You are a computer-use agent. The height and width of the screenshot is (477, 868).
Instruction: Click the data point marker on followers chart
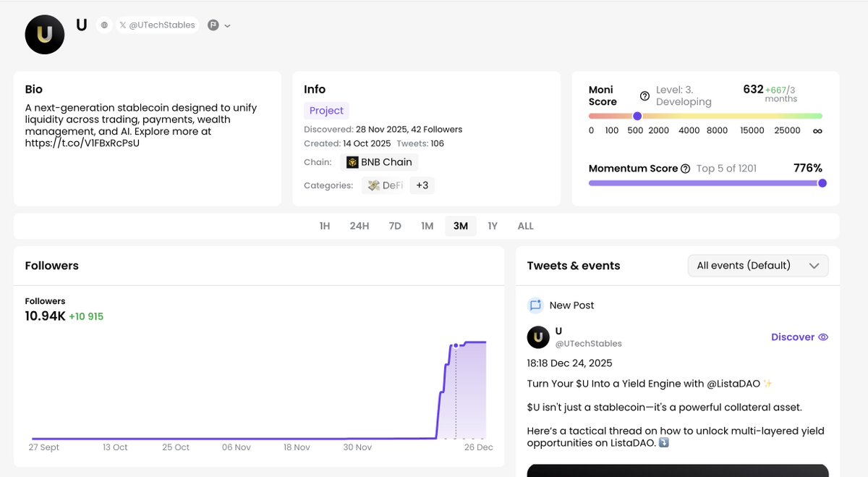(456, 345)
